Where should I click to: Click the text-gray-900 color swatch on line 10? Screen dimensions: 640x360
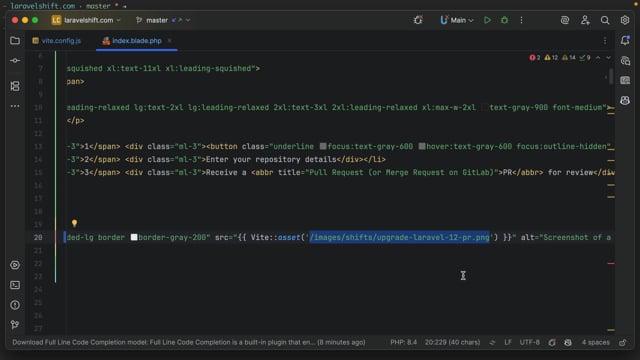484,107
